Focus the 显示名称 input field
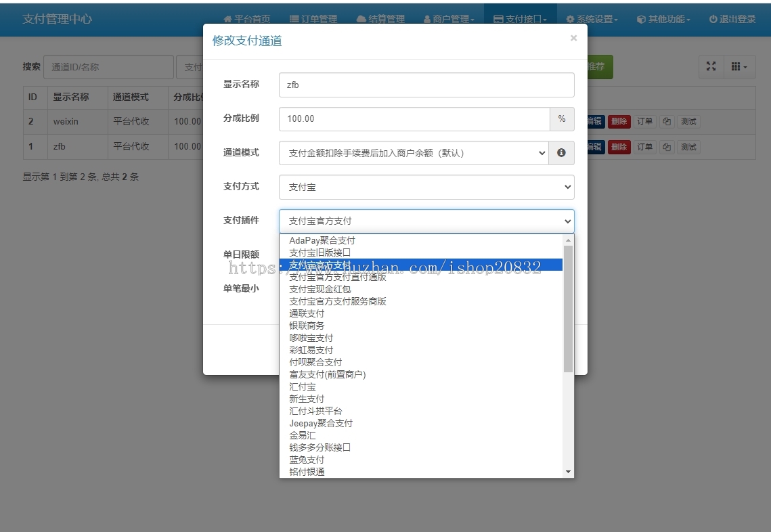771x532 pixels. tap(426, 85)
